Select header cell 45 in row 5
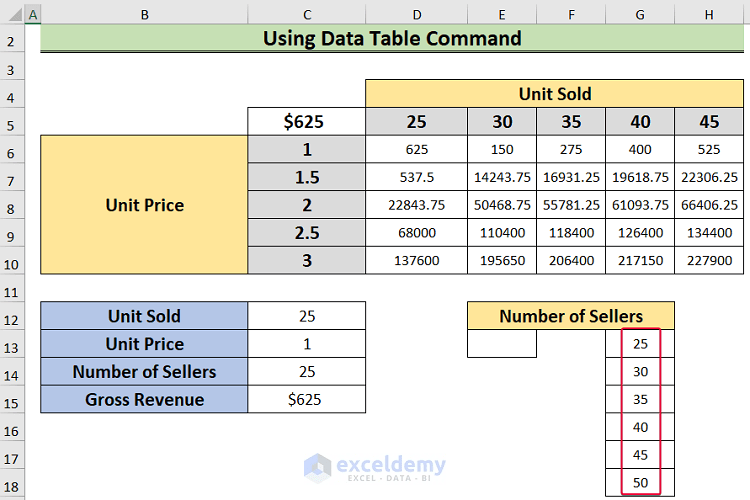 709,122
